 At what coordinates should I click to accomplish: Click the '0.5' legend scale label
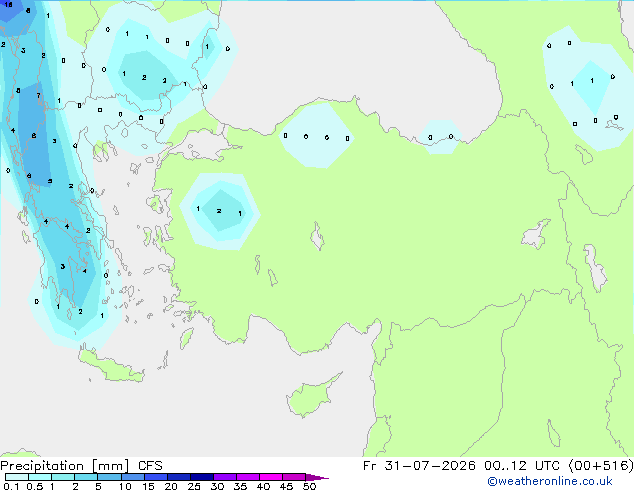(x=34, y=486)
